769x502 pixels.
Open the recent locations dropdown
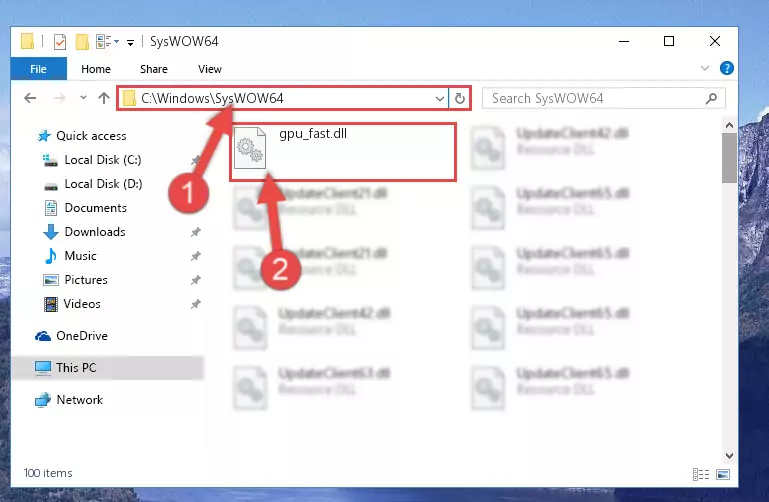[x=83, y=98]
